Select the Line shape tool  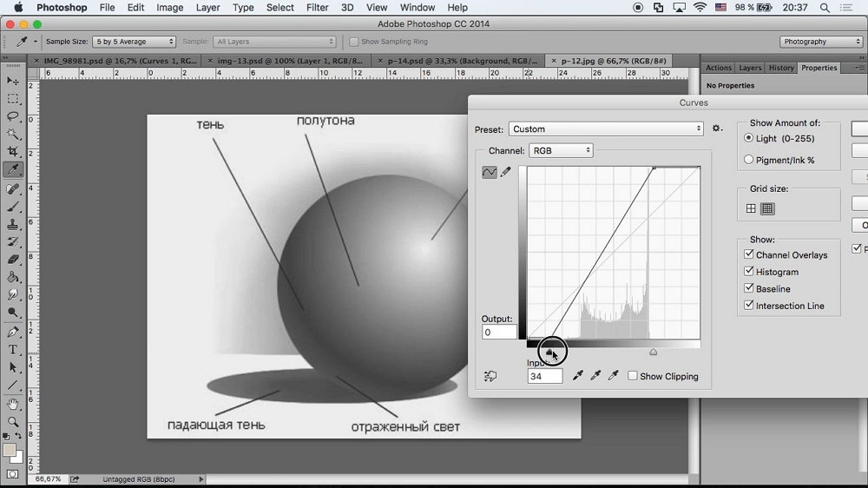[13, 385]
